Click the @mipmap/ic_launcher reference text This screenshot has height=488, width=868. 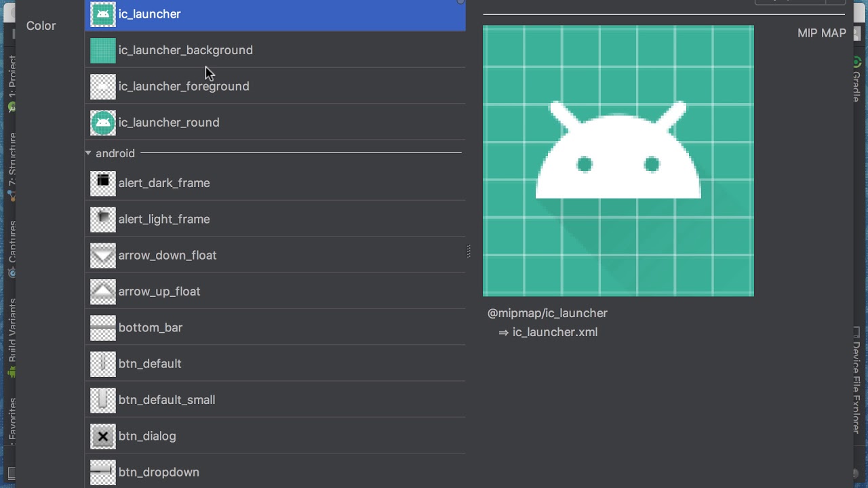coord(547,313)
